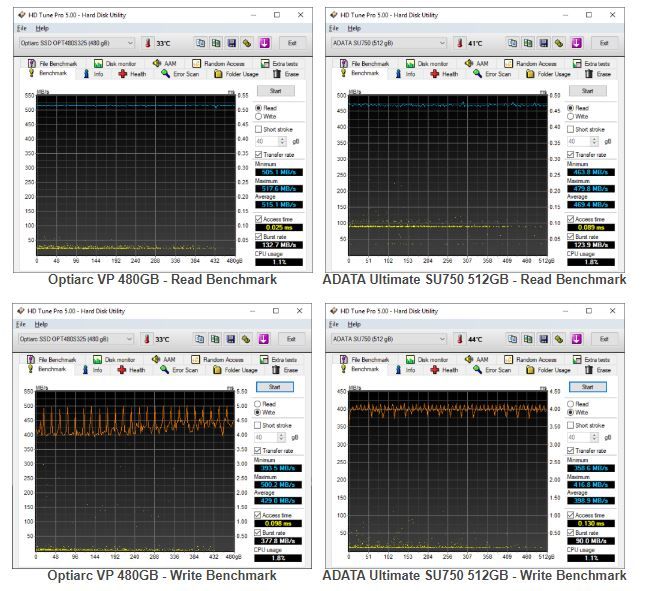Switch to Error Scan tab in ADATA Read window
The image size is (663, 591).
point(492,74)
